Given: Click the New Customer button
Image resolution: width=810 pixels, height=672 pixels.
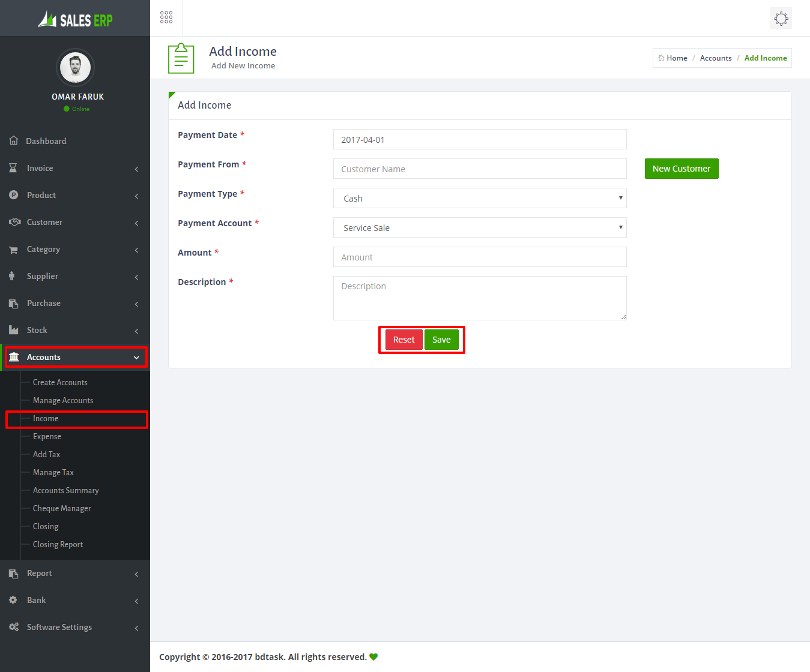Looking at the screenshot, I should tap(681, 169).
